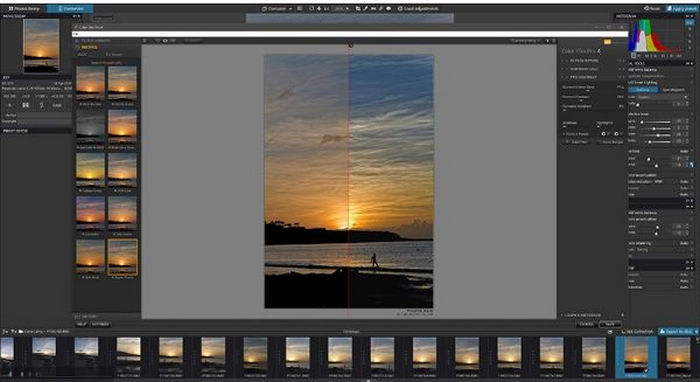Open the Recipes section in Color Efex Pro
This screenshot has width=700, height=382.
89,47
